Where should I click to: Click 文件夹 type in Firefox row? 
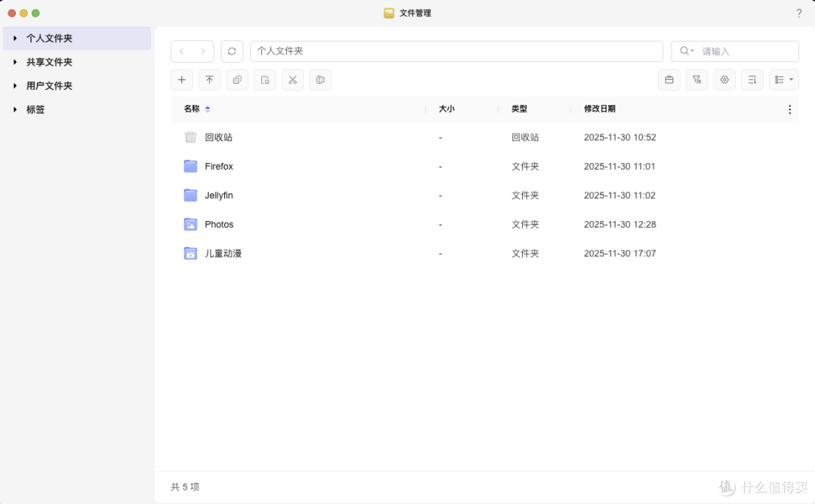click(x=525, y=166)
